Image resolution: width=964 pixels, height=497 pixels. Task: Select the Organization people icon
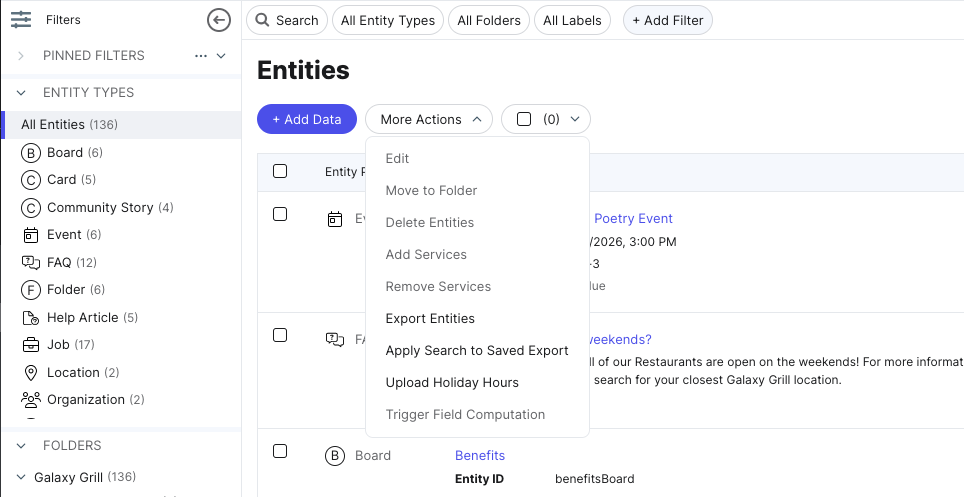click(x=31, y=400)
